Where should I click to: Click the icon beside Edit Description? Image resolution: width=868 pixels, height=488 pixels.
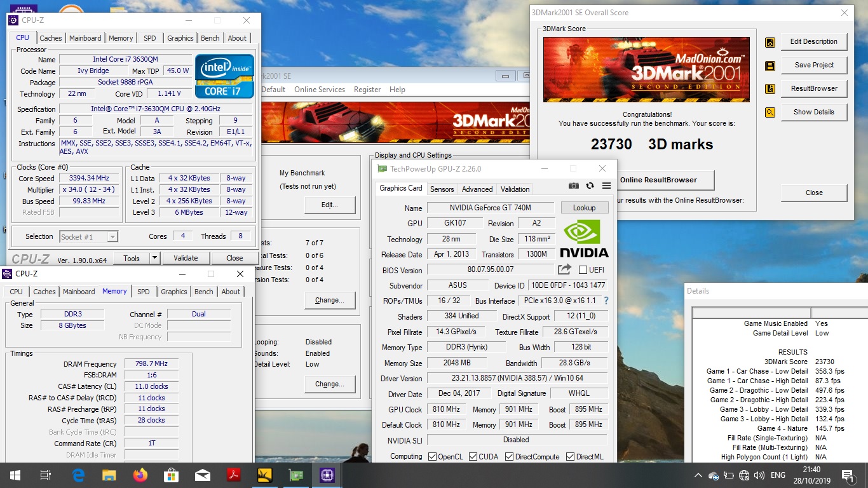[x=770, y=43]
